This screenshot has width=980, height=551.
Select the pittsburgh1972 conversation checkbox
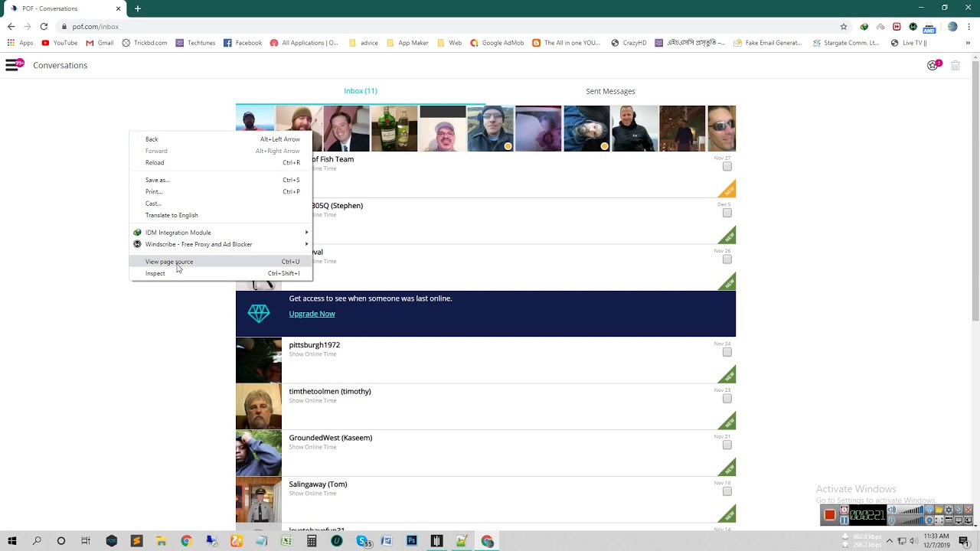coord(727,352)
